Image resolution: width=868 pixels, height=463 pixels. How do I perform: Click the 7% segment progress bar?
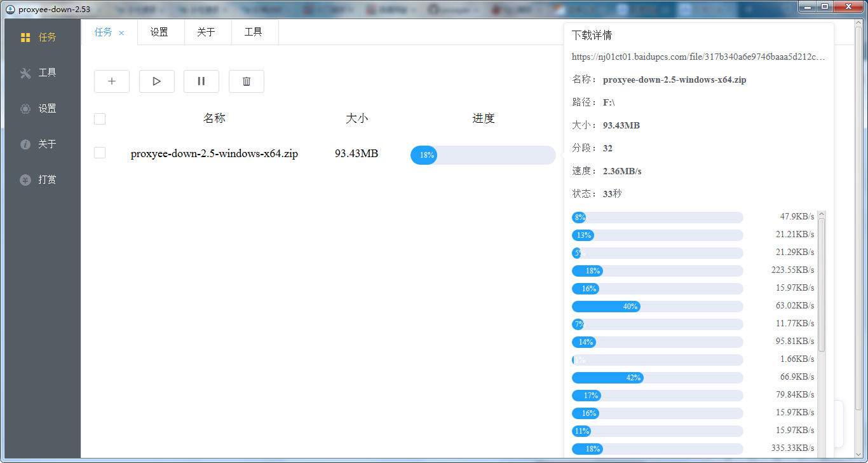pos(658,324)
